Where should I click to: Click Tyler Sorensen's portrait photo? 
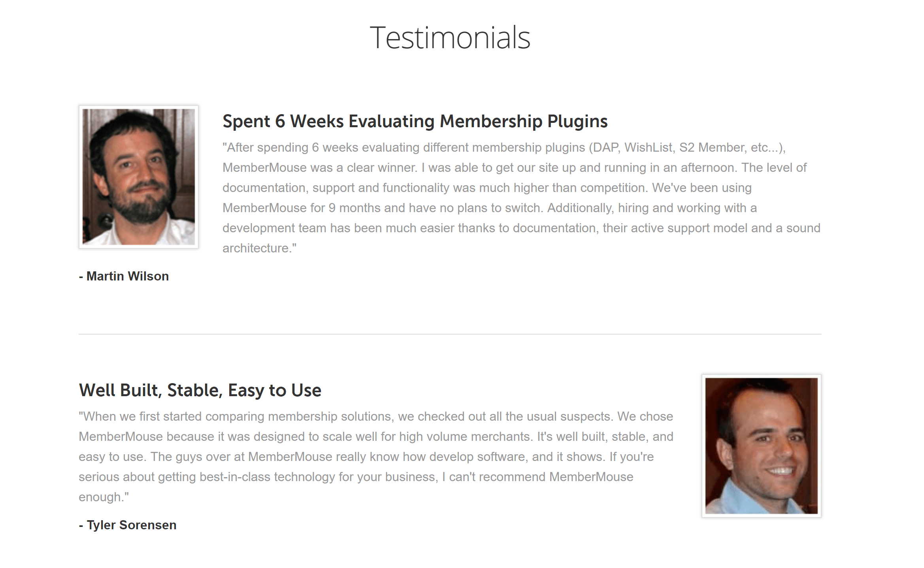tap(761, 446)
